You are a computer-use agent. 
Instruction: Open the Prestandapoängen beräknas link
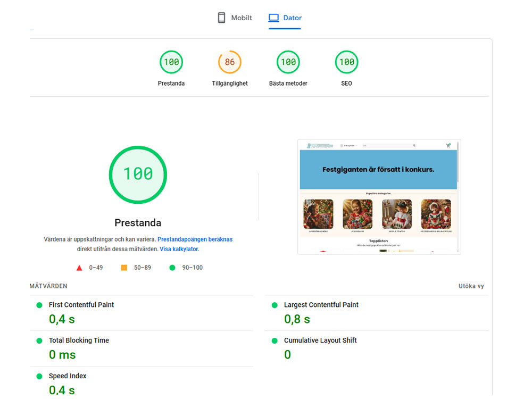[195, 239]
